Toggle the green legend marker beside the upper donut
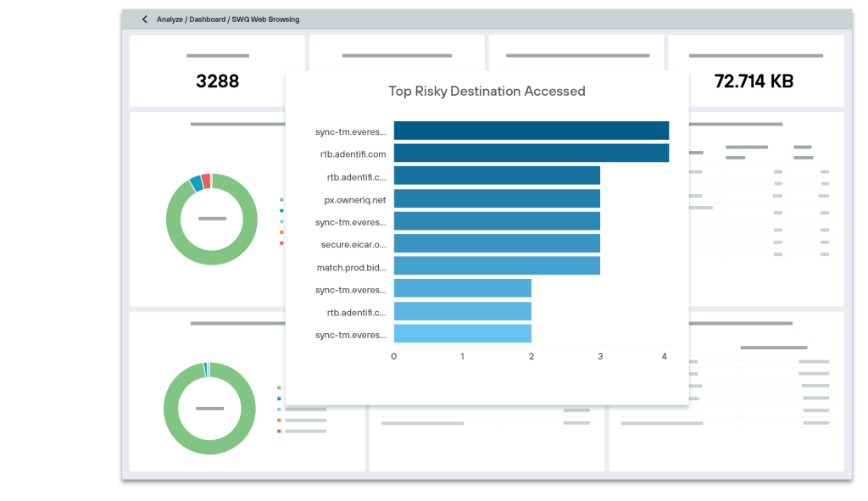This screenshot has height=501, width=868. click(x=281, y=199)
